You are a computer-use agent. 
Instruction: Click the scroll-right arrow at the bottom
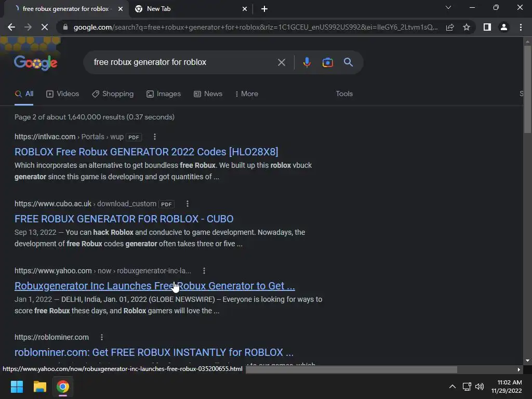point(518,369)
